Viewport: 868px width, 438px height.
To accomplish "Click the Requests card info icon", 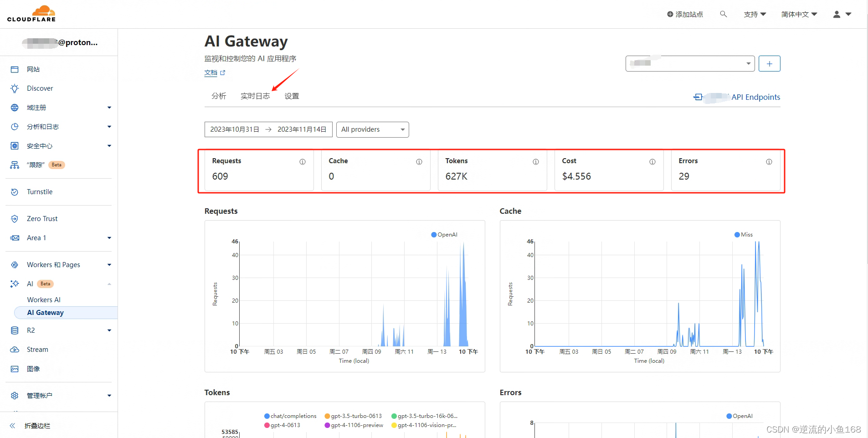I will click(x=303, y=162).
